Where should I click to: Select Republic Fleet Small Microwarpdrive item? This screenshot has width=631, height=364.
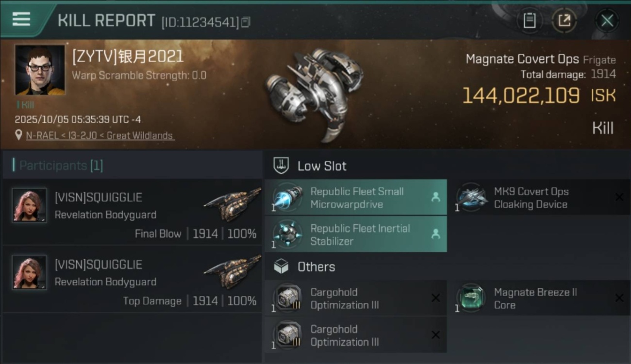[x=356, y=198]
